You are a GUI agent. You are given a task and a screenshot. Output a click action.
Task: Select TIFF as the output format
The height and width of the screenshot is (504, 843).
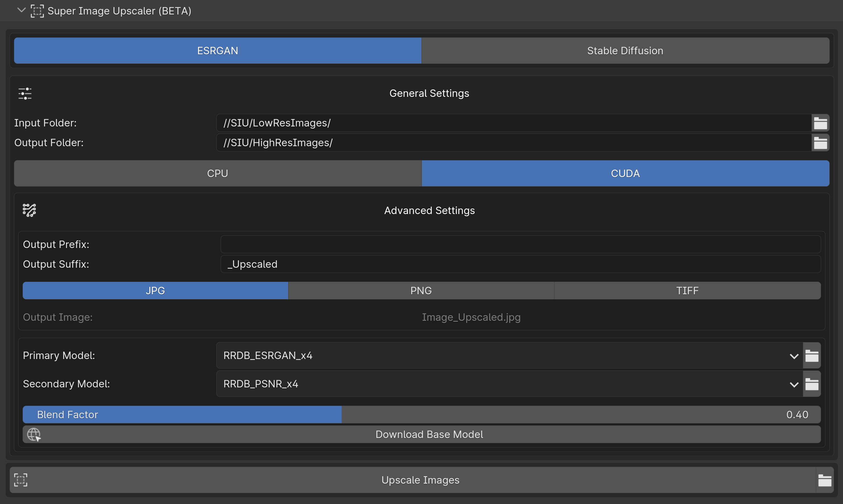coord(687,290)
